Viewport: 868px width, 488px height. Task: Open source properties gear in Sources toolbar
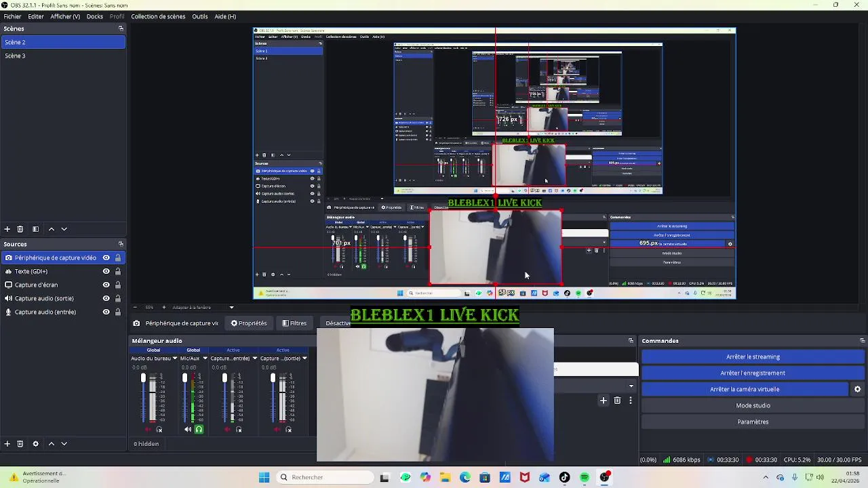pos(35,444)
